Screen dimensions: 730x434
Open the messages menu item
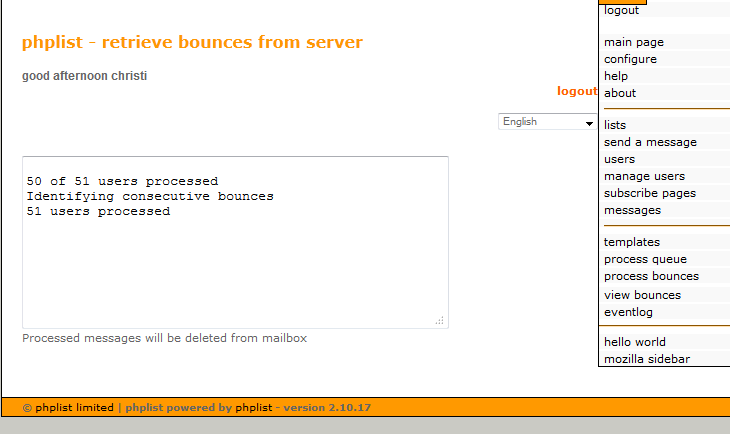[x=632, y=210]
